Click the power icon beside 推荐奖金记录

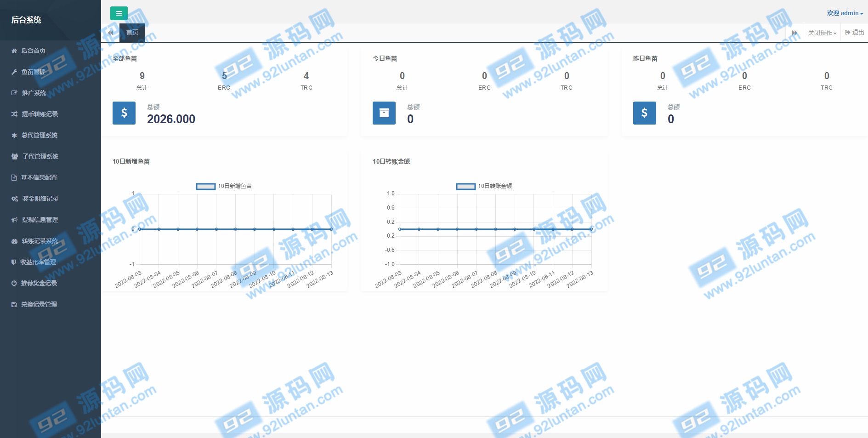(x=14, y=284)
